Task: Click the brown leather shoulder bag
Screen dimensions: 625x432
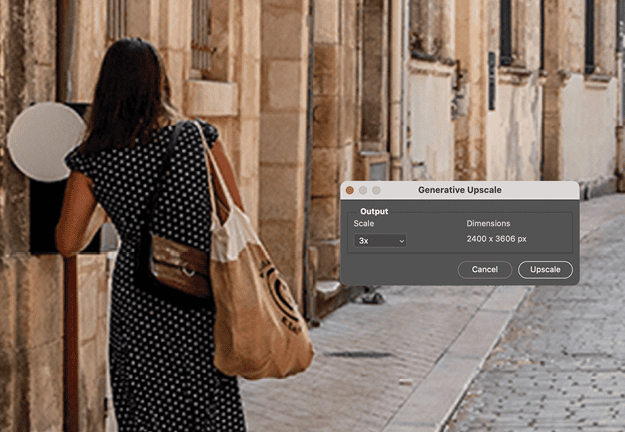Action: point(180,265)
